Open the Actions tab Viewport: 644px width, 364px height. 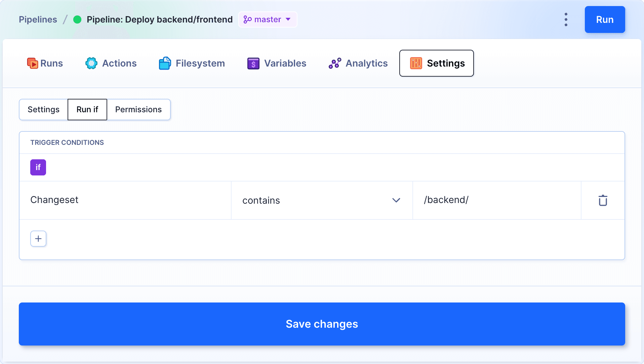pos(111,63)
